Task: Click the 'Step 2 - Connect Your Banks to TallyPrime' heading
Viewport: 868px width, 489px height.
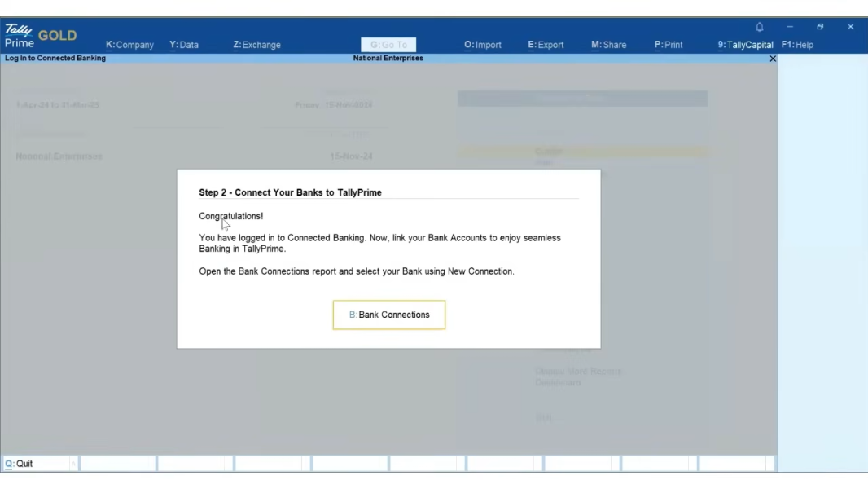Action: click(x=290, y=192)
